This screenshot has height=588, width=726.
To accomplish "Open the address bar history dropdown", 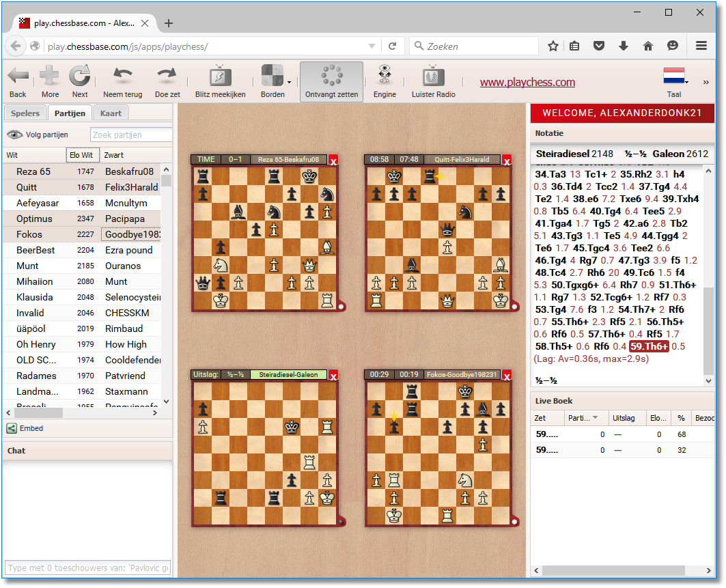I will point(371,46).
